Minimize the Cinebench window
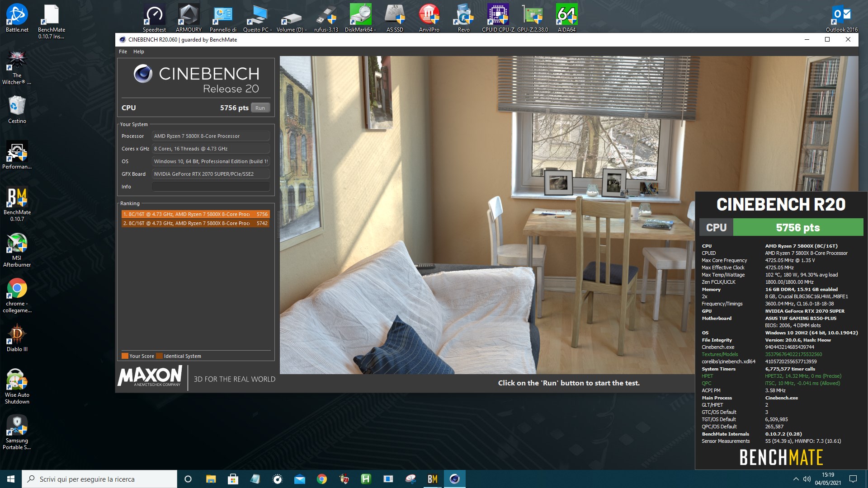 coord(807,40)
